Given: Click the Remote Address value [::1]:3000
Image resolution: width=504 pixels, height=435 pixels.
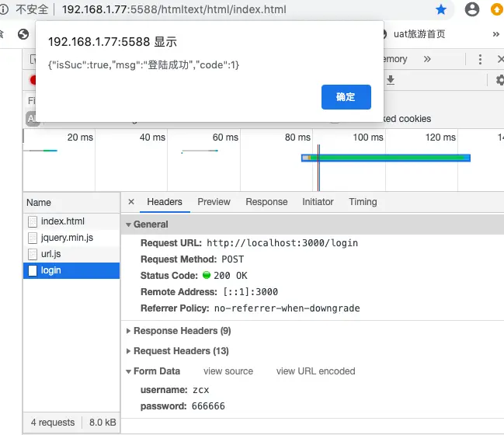Looking at the screenshot, I should (x=250, y=292).
